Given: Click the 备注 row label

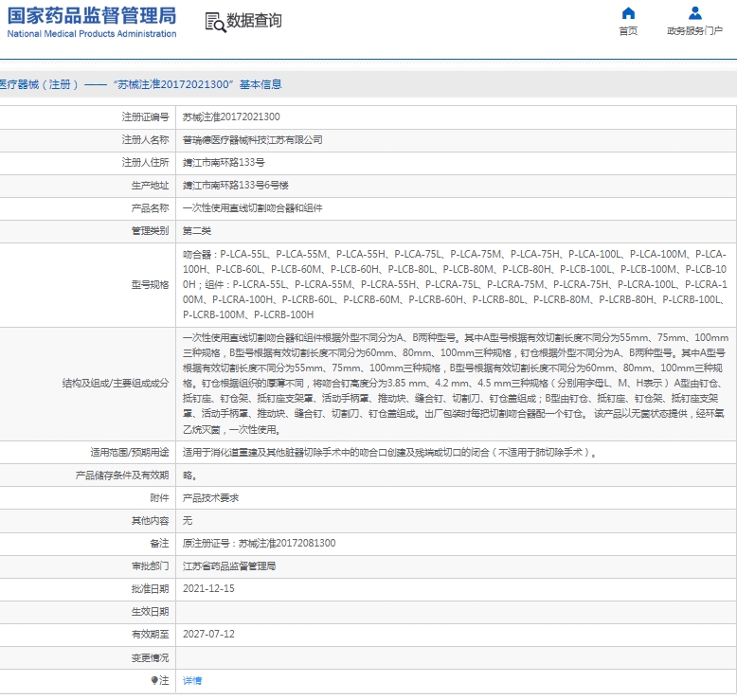Looking at the screenshot, I should pos(159,544).
